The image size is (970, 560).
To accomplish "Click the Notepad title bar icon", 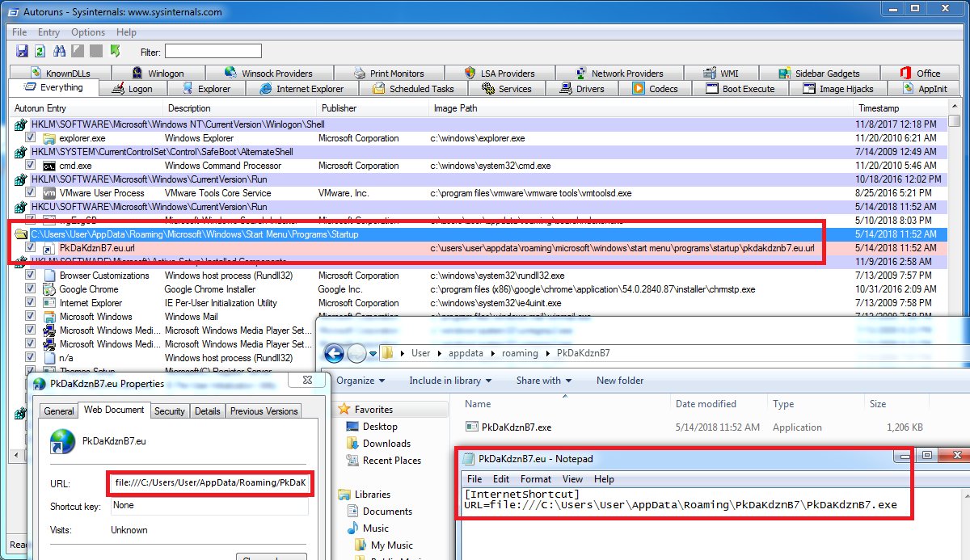I will pos(469,459).
